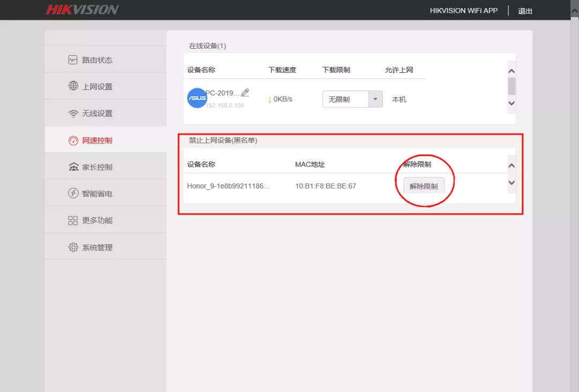Click the ASUS device avatar

tap(197, 98)
